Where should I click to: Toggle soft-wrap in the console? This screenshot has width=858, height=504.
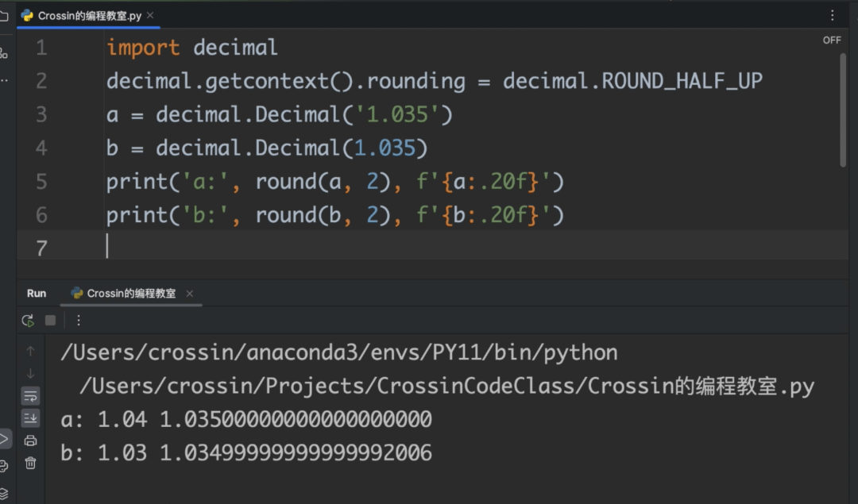coord(31,396)
